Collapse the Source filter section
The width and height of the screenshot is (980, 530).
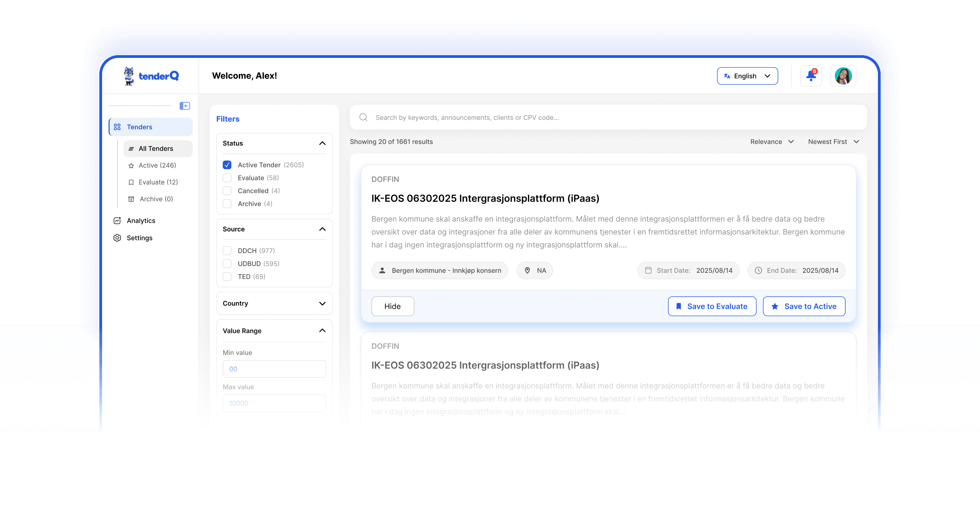[x=323, y=229]
